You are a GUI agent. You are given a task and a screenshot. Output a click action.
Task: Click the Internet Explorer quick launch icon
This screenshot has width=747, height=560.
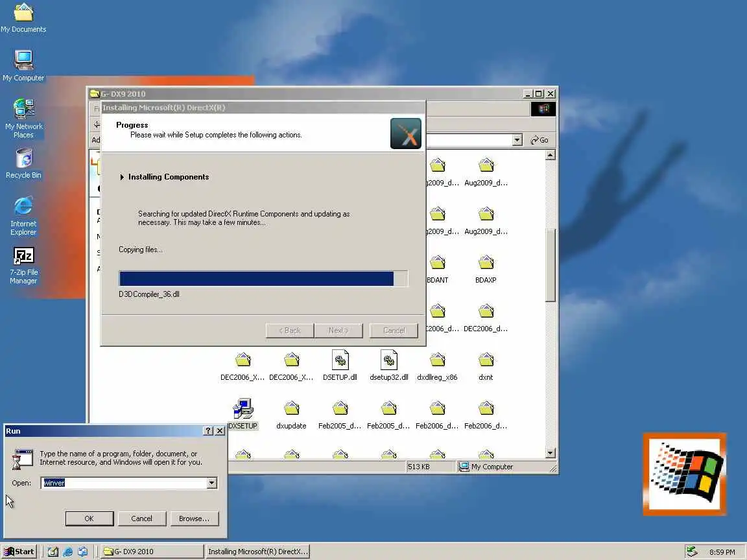[x=67, y=552]
